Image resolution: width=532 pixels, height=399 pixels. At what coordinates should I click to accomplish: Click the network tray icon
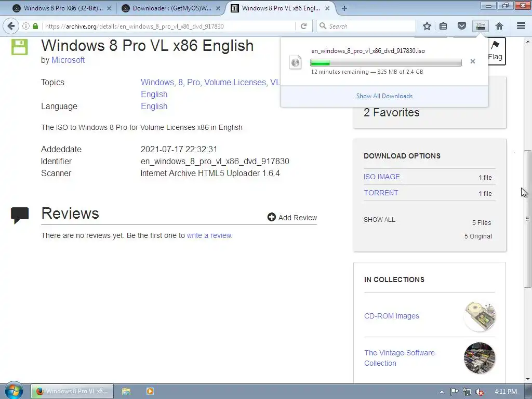click(x=467, y=392)
